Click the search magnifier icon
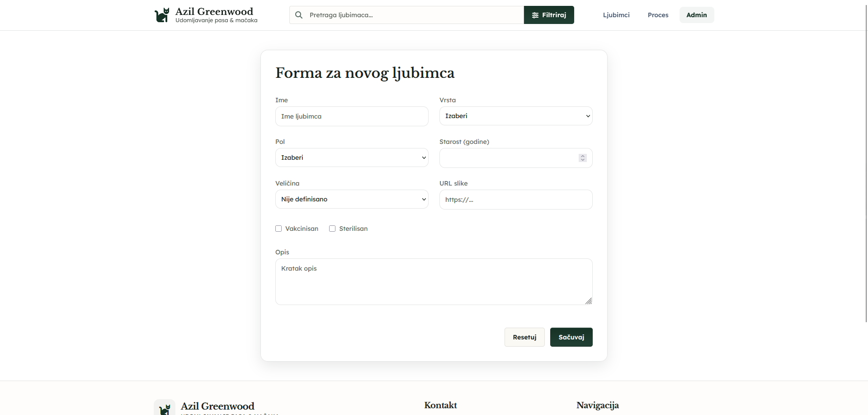Viewport: 868px width, 415px height. pyautogui.click(x=299, y=15)
